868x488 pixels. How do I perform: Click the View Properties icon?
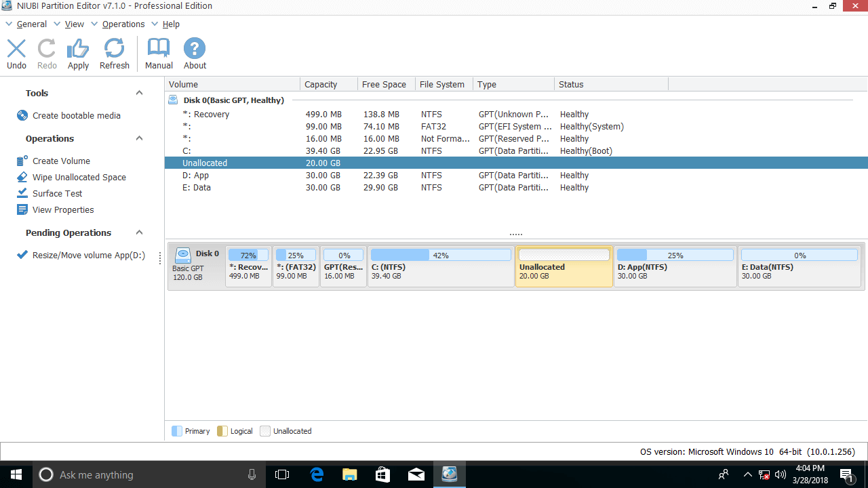[x=22, y=209]
